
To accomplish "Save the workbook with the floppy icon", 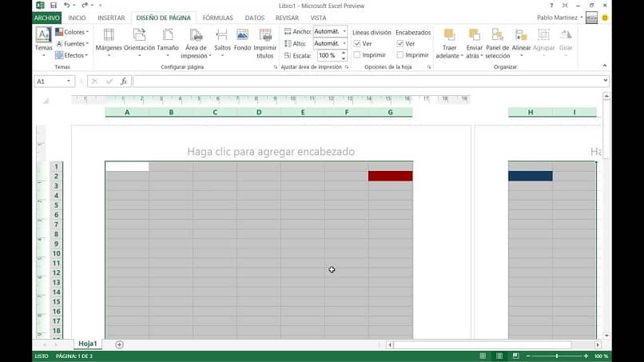I will click(x=54, y=6).
